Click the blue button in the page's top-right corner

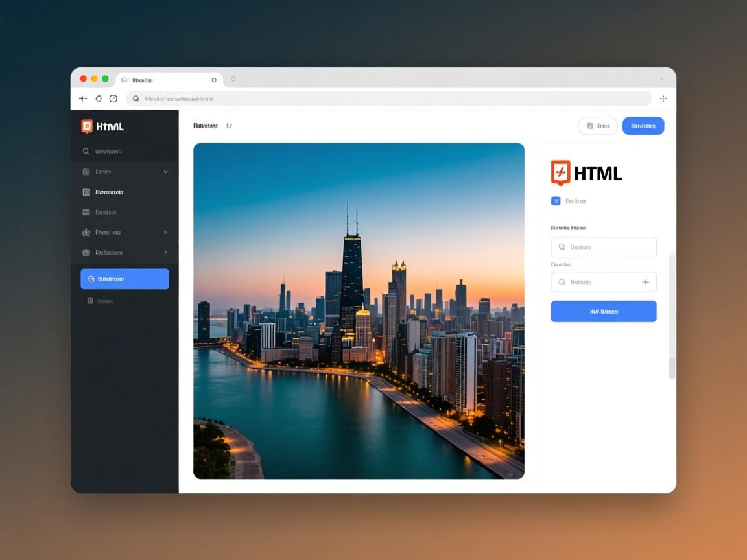643,126
